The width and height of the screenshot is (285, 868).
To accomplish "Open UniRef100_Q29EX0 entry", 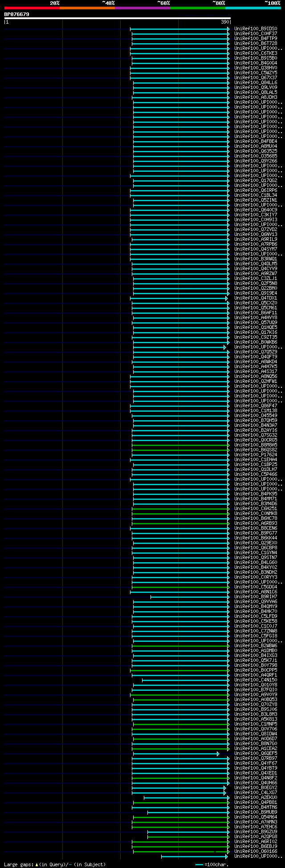I will click(256, 543).
